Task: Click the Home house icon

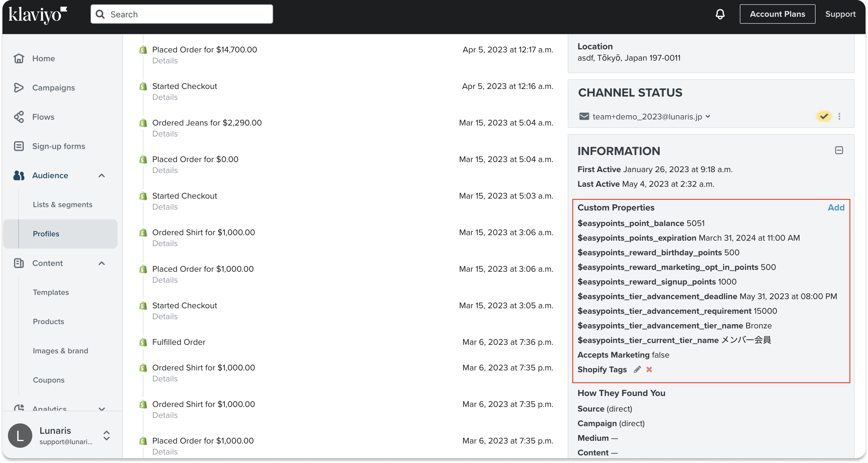Action: 19,58
